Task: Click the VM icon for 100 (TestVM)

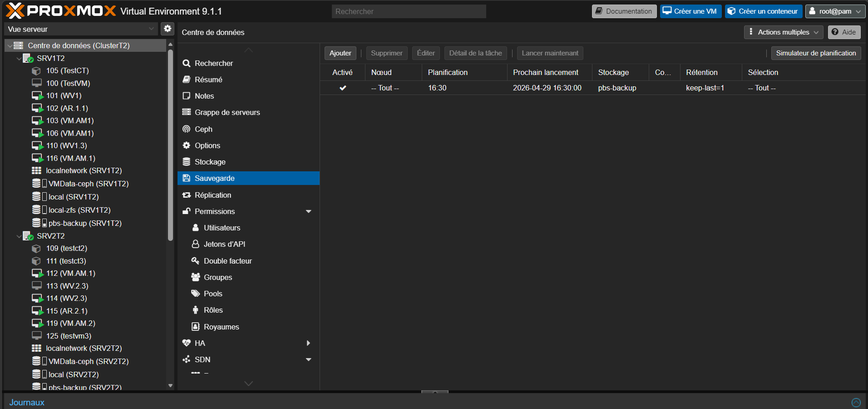Action: pos(36,83)
